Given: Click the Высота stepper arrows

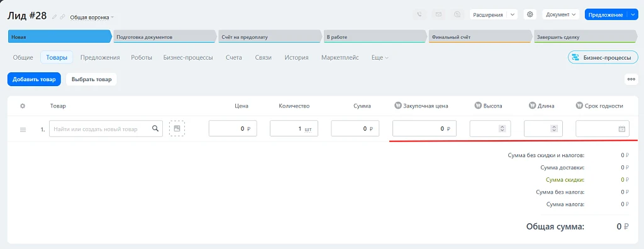Looking at the screenshot, I should click(x=502, y=129).
